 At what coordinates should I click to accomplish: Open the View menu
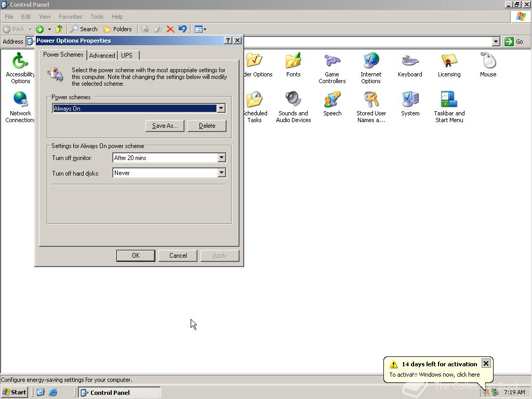[45, 17]
